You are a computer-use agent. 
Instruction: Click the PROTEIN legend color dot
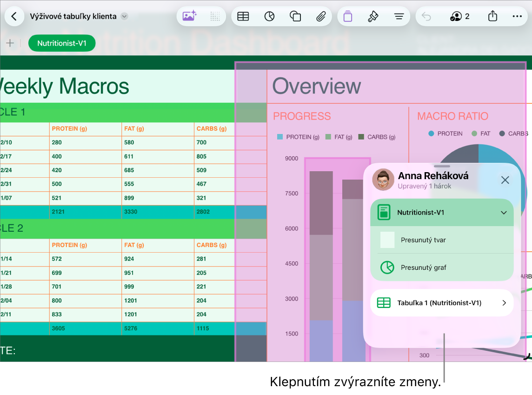431,134
